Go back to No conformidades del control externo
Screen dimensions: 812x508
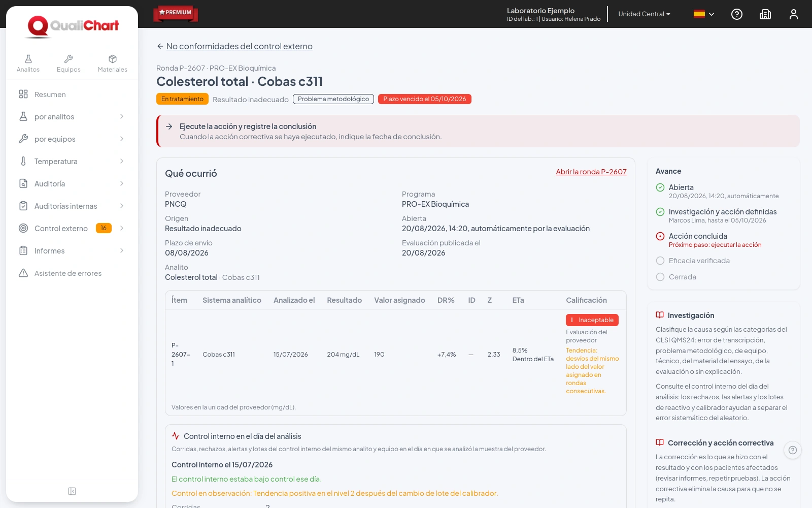click(x=240, y=46)
